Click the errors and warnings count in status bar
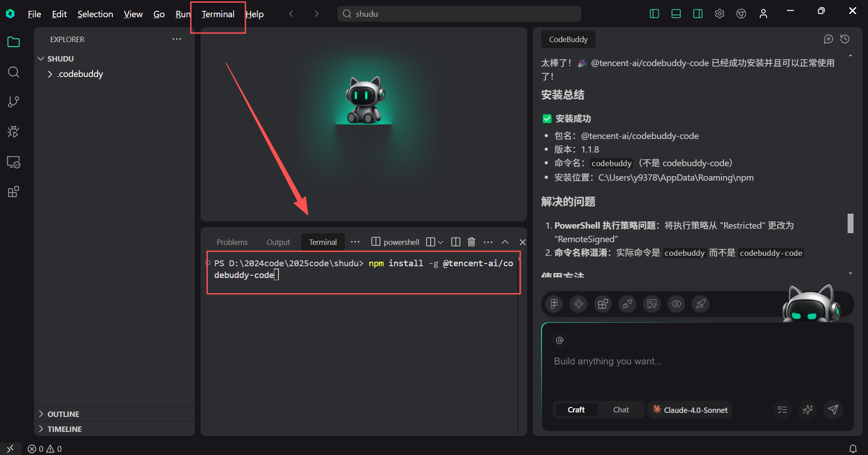Image resolution: width=868 pixels, height=455 pixels. 45,449
